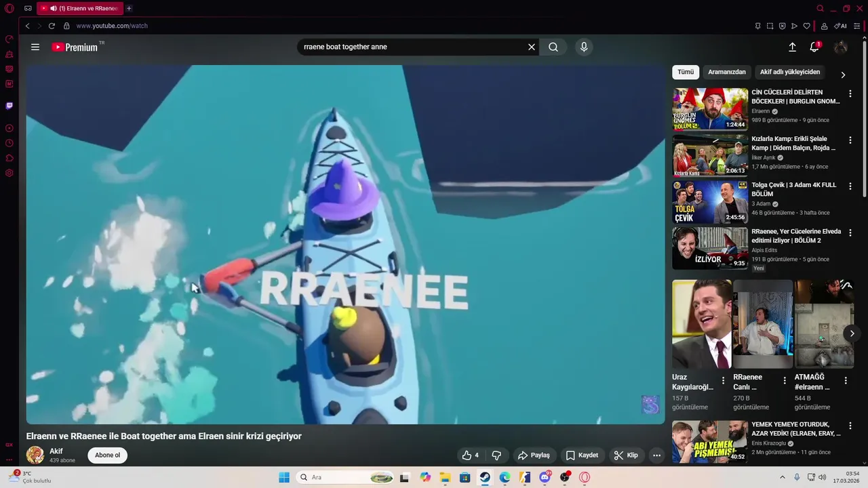
Task: Open a new browser tab
Action: 129,8
